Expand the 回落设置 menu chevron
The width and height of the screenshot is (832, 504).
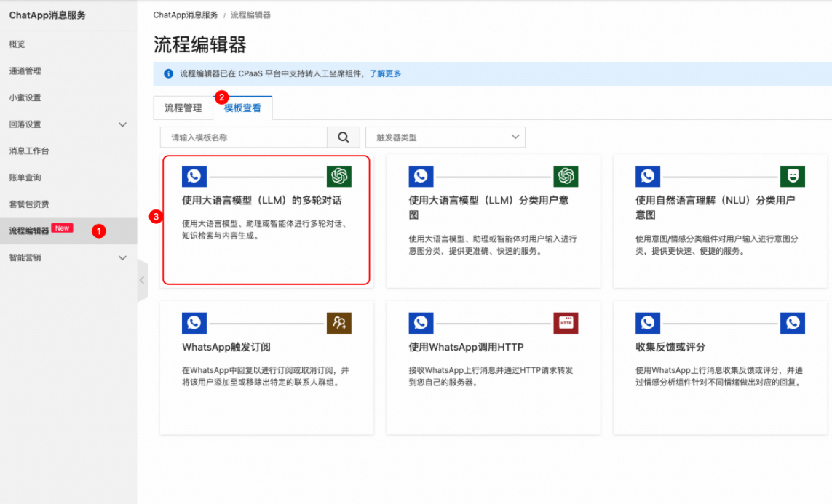[122, 124]
